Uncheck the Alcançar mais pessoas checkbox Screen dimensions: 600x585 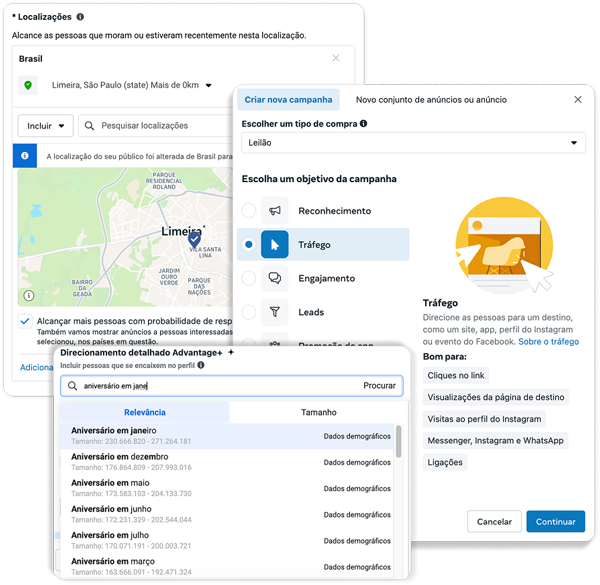tap(25, 322)
